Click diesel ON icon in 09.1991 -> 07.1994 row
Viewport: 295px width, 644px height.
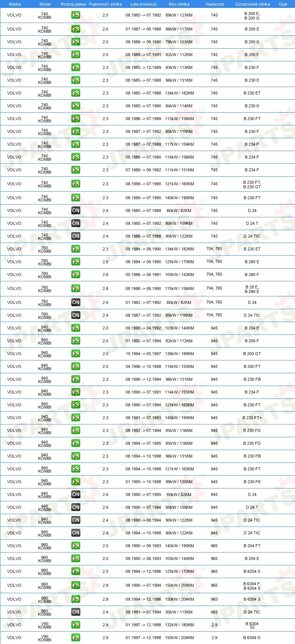[76, 612]
